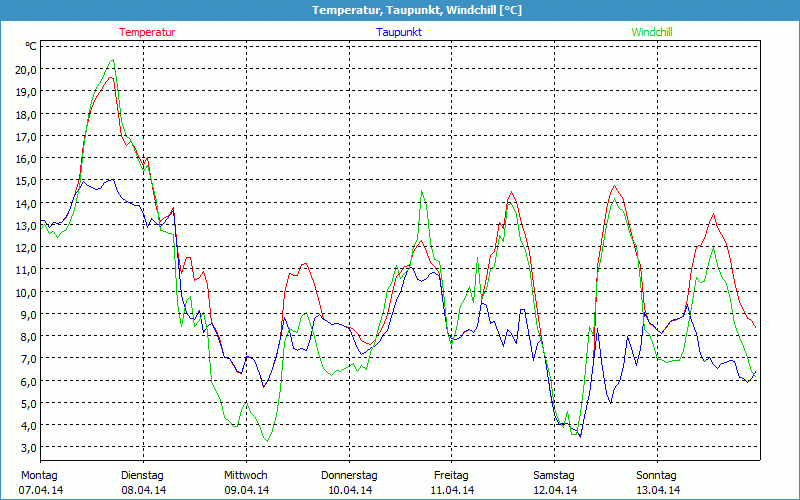The image size is (800, 500).
Task: Click the red Temperatur legend label
Action: tap(147, 32)
